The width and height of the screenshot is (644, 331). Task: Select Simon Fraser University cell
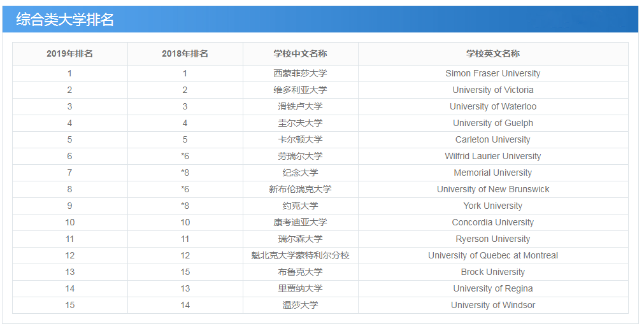tap(492, 74)
